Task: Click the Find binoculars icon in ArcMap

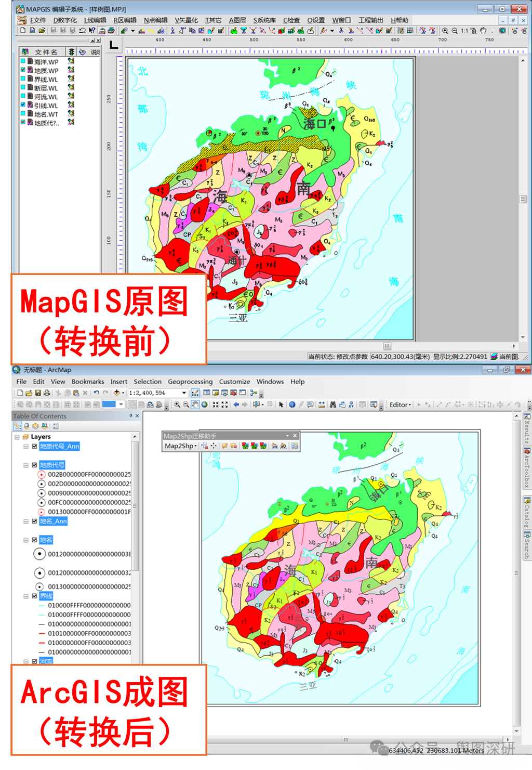Action: tap(332, 404)
